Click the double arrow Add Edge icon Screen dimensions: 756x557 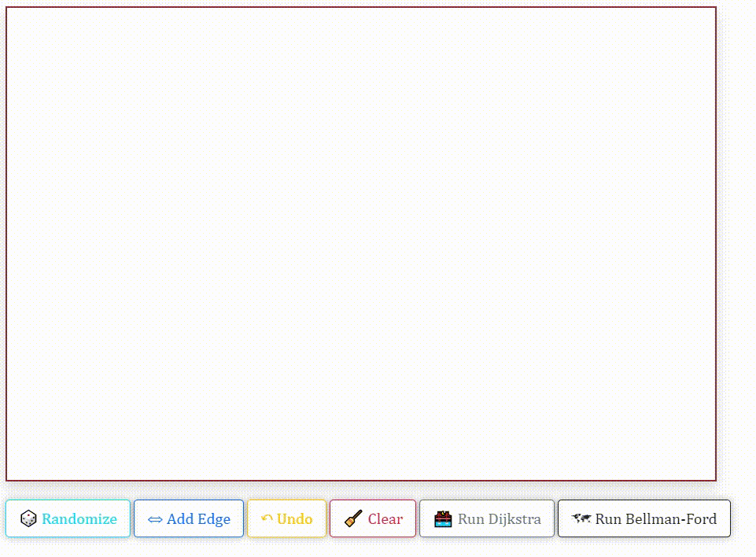coord(155,519)
